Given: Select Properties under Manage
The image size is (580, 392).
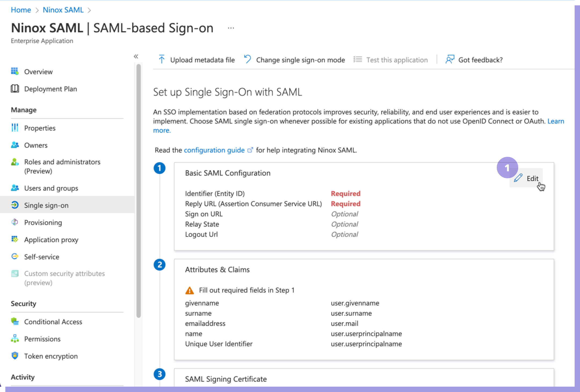Looking at the screenshot, I should (40, 128).
